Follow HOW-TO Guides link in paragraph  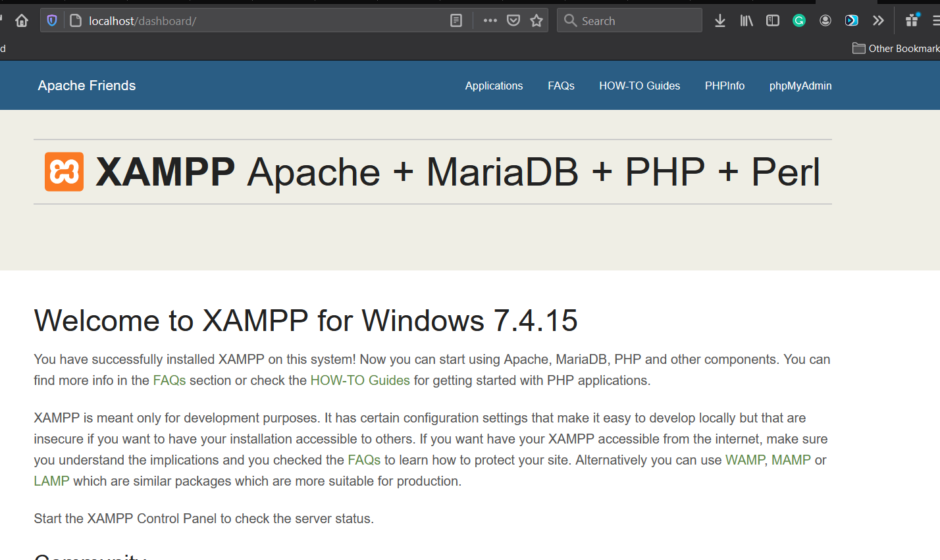pos(360,380)
